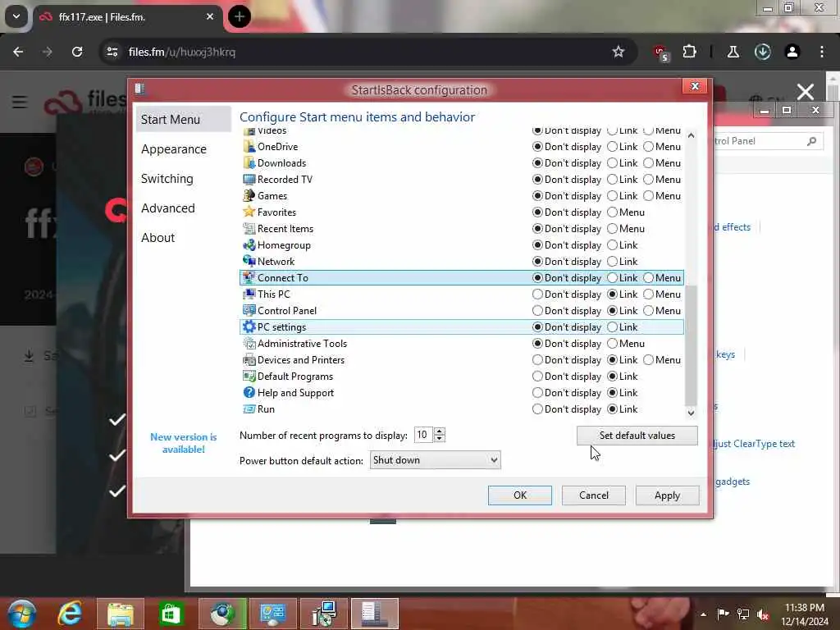
Task: Open the files.fm hamburger menu
Action: click(20, 101)
